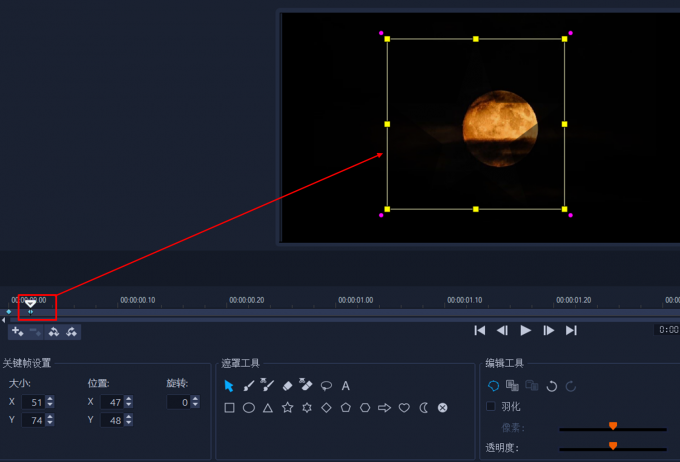Select the eraser tool
The width and height of the screenshot is (680, 462).
click(x=287, y=386)
